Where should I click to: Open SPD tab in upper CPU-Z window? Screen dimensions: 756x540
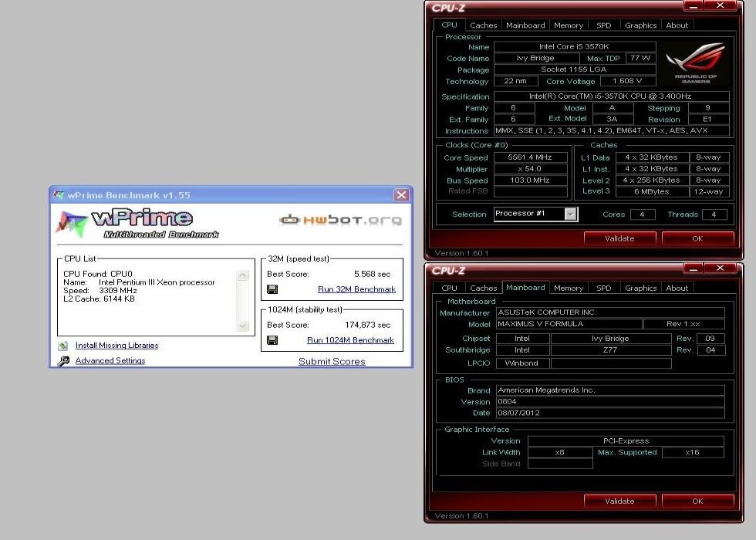[603, 25]
